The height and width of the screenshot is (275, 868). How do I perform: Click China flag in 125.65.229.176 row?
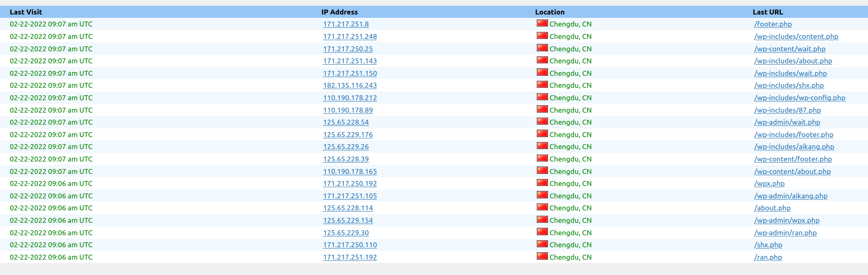click(542, 134)
